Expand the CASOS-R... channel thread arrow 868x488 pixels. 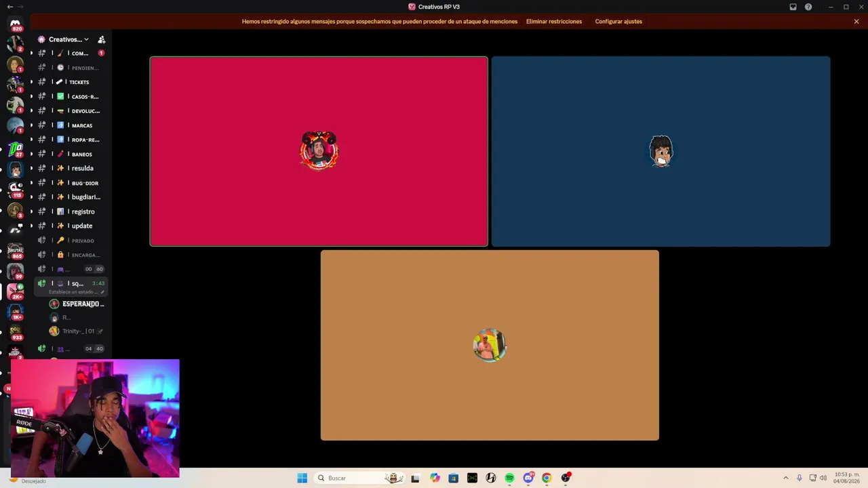click(x=31, y=96)
